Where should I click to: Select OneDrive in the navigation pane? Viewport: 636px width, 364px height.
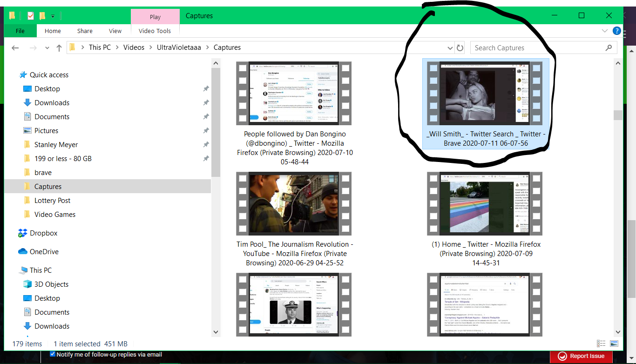pyautogui.click(x=44, y=252)
